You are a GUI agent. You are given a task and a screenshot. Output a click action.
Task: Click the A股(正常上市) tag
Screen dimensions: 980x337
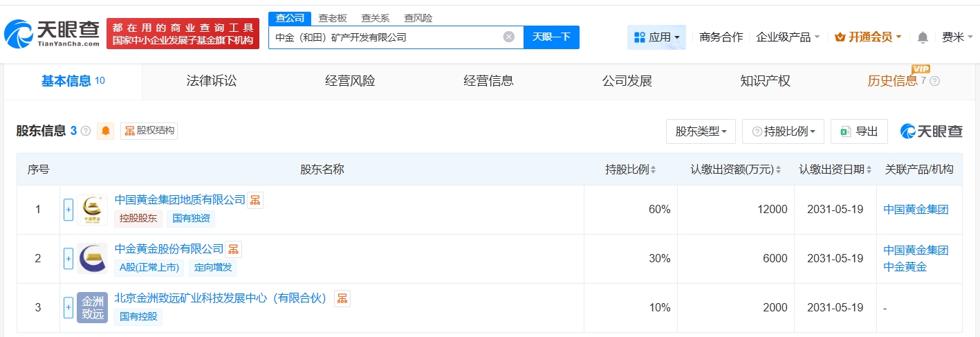(149, 268)
